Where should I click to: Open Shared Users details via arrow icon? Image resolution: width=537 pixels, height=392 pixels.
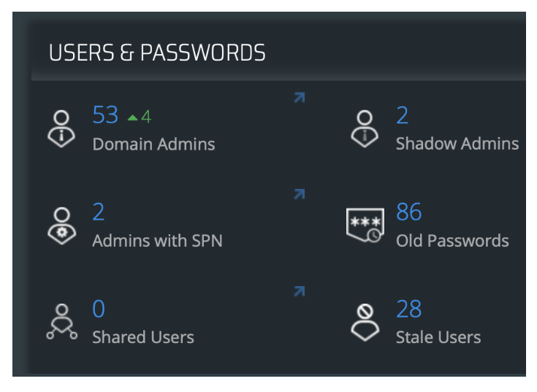[299, 292]
